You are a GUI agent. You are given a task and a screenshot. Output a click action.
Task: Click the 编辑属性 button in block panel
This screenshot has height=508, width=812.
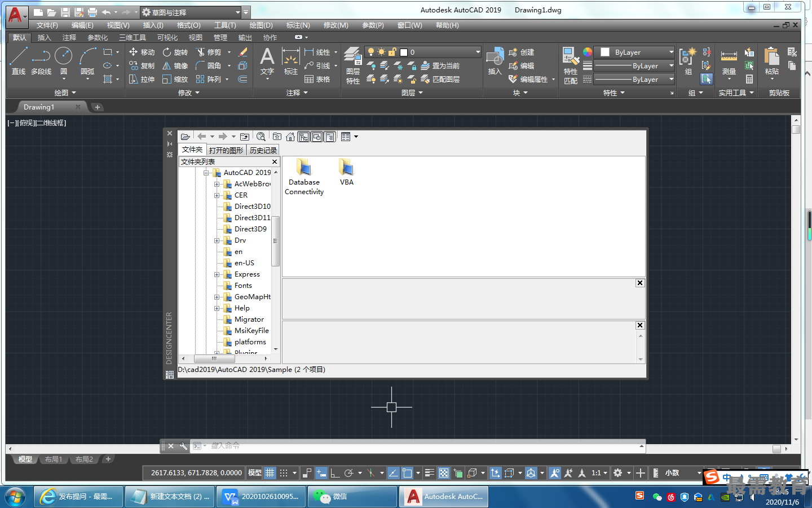(x=528, y=79)
